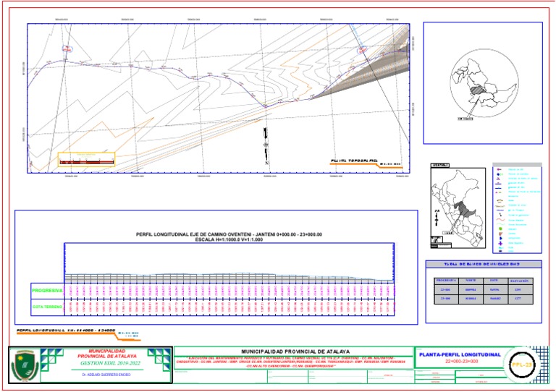Click the 'COTA TERRENO' row label
The width and height of the screenshot is (556, 392).
pyautogui.click(x=48, y=307)
